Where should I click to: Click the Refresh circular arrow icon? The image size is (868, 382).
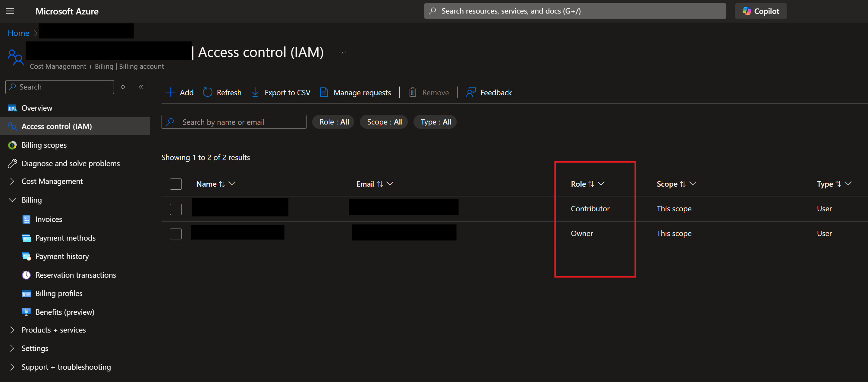tap(208, 92)
